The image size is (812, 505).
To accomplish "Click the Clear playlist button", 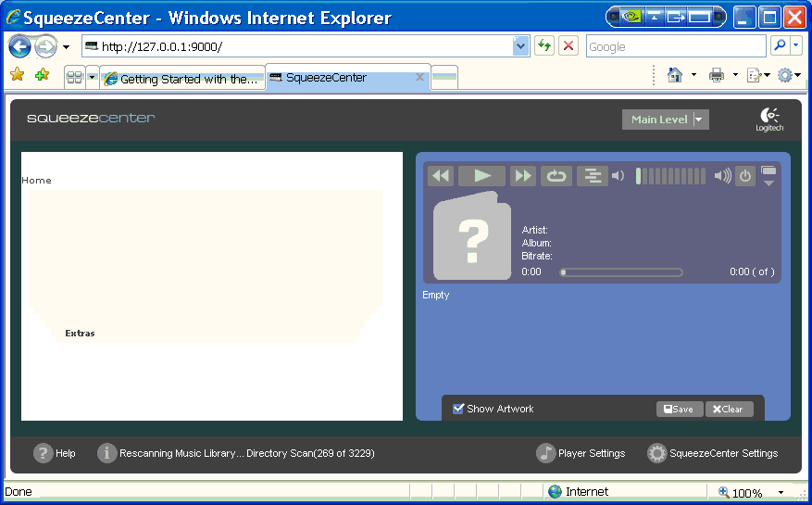I will pyautogui.click(x=729, y=409).
